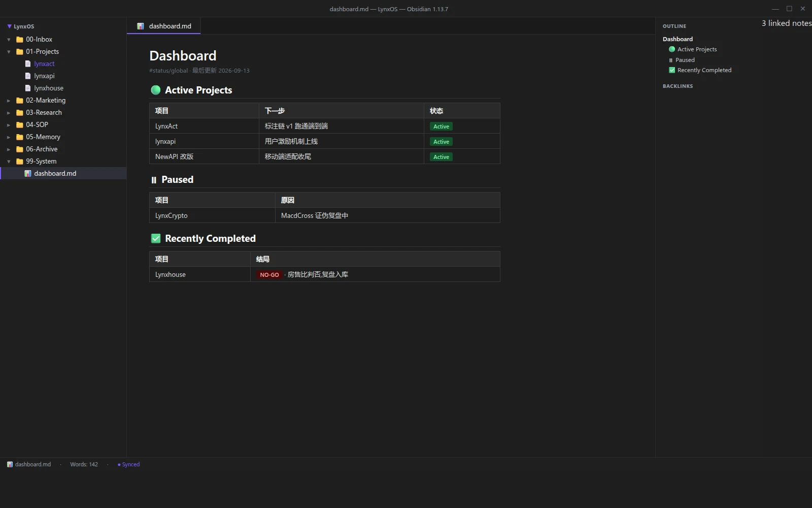Click the 03-Research folder icon
812x508 pixels.
click(x=20, y=113)
